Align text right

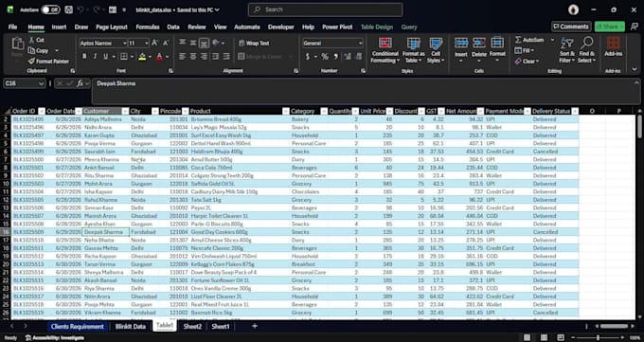pyautogui.click(x=204, y=56)
